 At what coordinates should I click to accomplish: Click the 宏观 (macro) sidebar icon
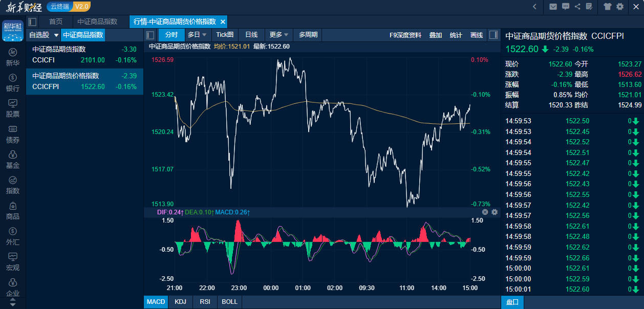[12, 261]
